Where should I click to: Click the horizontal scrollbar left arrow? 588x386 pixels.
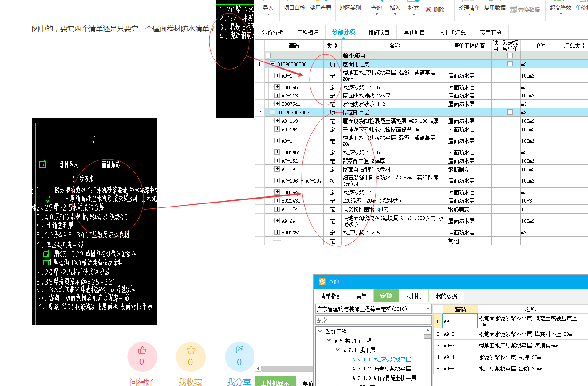[x=259, y=369]
